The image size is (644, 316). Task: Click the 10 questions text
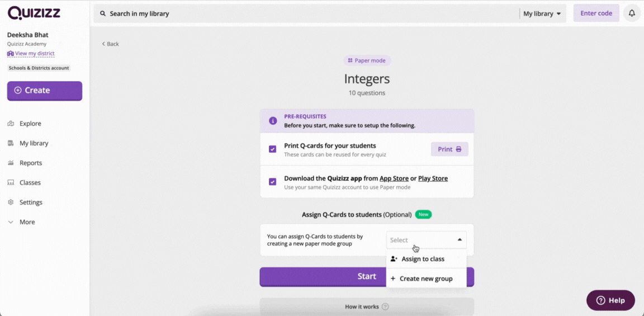click(367, 93)
